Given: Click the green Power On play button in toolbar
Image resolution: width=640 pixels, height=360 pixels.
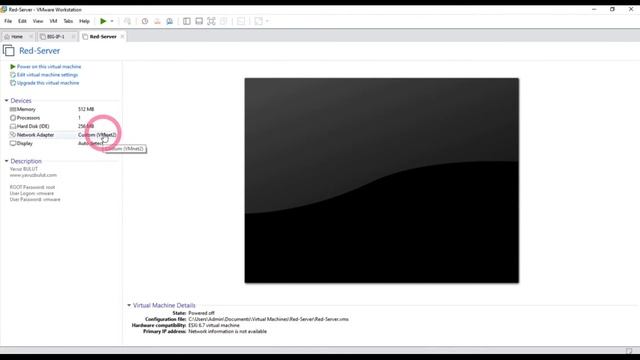Looking at the screenshot, I should tap(103, 21).
